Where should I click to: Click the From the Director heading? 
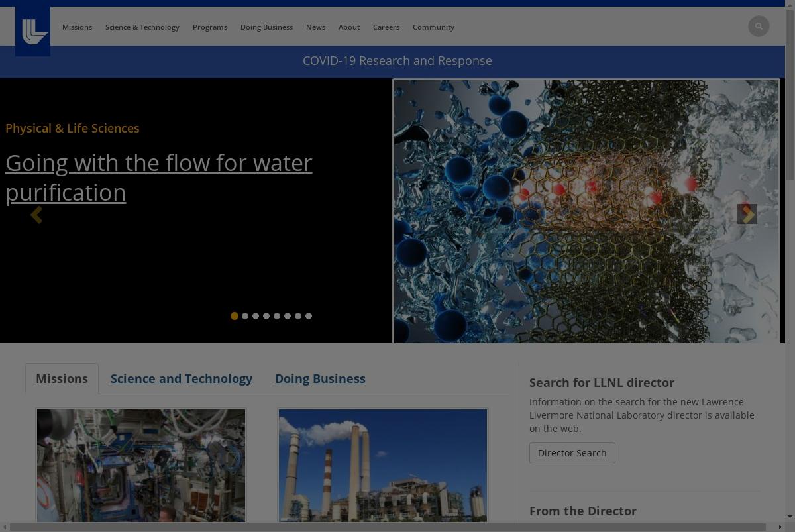583,511
